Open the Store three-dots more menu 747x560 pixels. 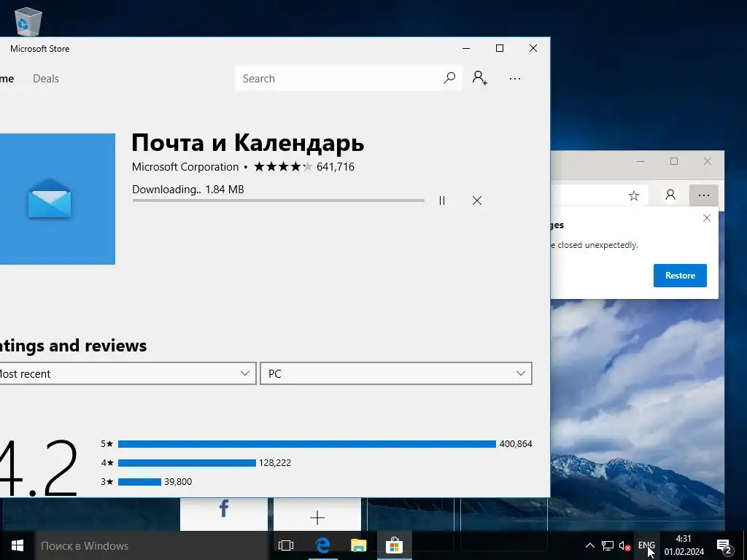coord(514,79)
